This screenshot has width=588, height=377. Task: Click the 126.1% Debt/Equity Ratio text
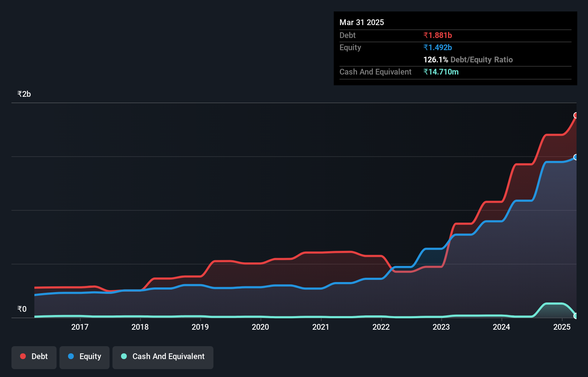tap(468, 59)
